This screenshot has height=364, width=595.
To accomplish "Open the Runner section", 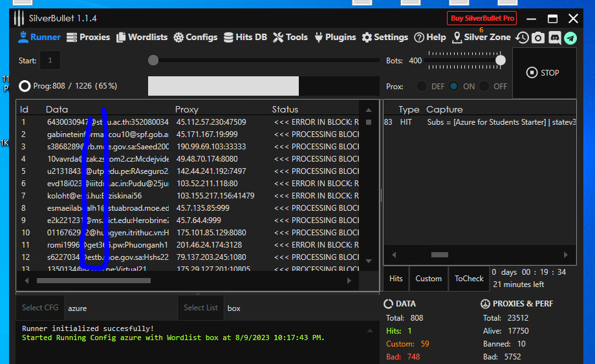I will coord(39,37).
